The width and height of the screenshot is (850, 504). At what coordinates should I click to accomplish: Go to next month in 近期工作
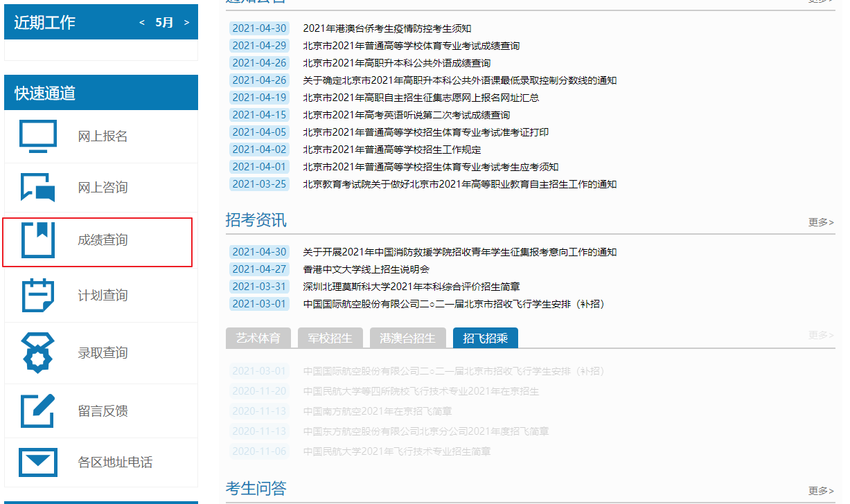click(x=186, y=23)
